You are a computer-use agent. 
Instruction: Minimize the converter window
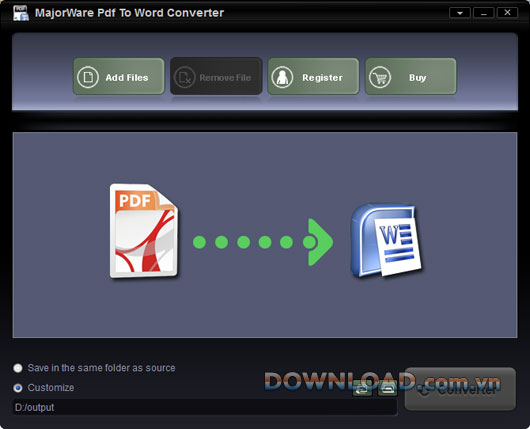[x=484, y=13]
